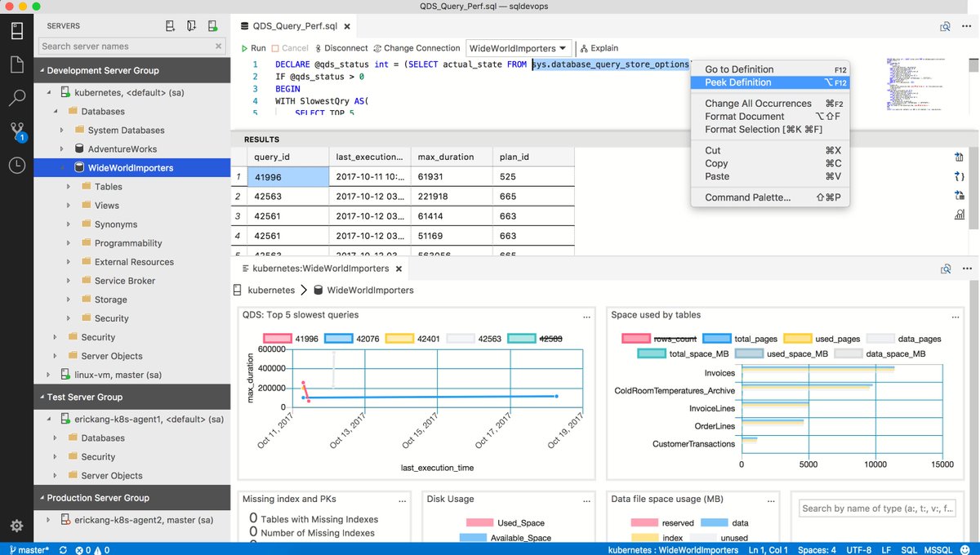Open options menu of Missing index and PKs widget

(402, 499)
